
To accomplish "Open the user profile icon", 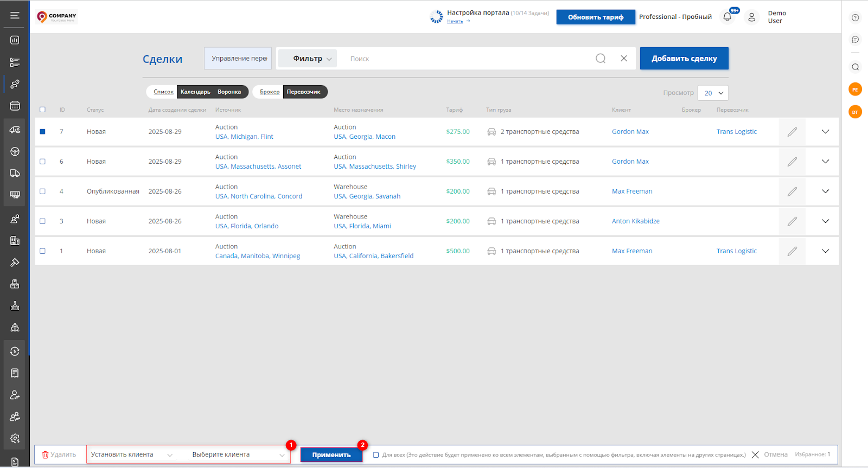I will coord(751,17).
